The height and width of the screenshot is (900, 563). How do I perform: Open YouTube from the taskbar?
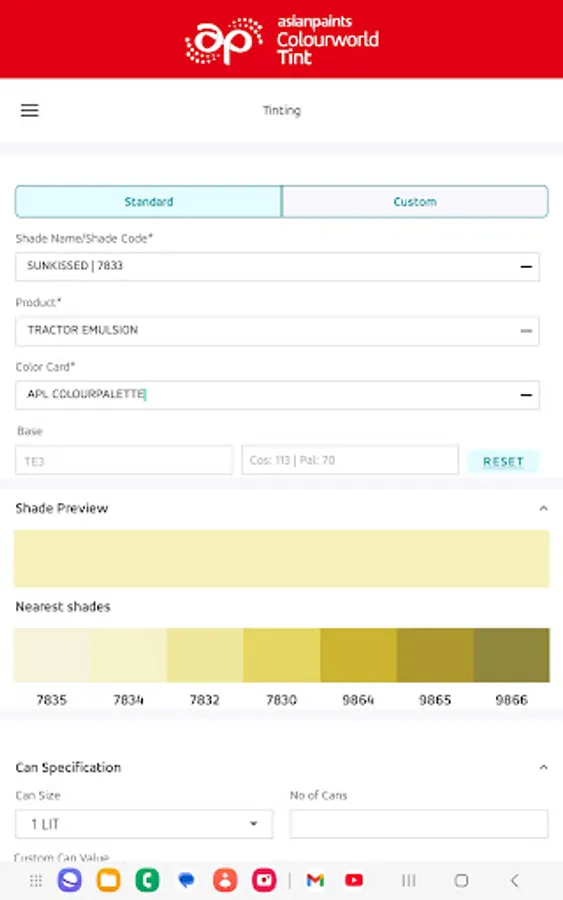pos(354,880)
